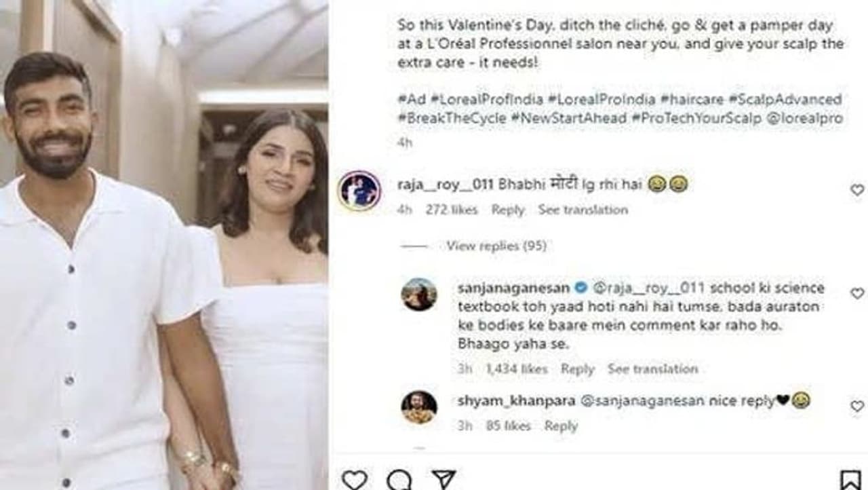Like shyam_khanpara's reply
Image resolution: width=868 pixels, height=490 pixels.
(x=857, y=407)
